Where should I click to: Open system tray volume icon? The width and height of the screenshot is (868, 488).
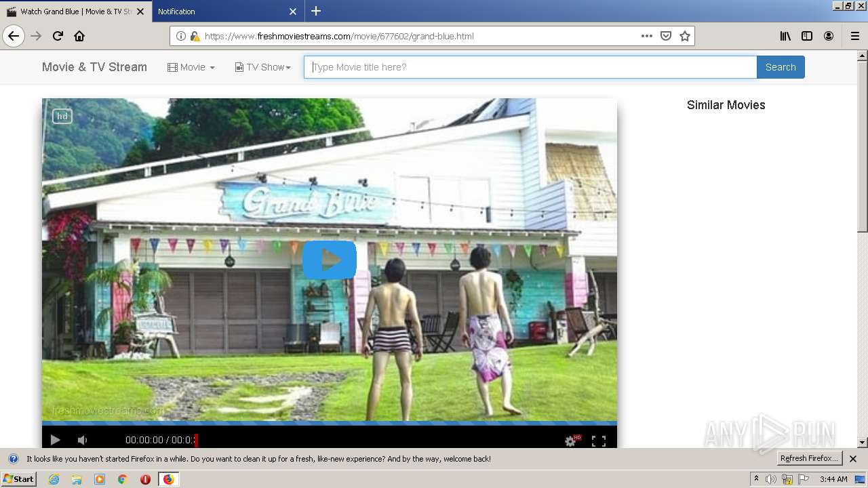point(771,479)
